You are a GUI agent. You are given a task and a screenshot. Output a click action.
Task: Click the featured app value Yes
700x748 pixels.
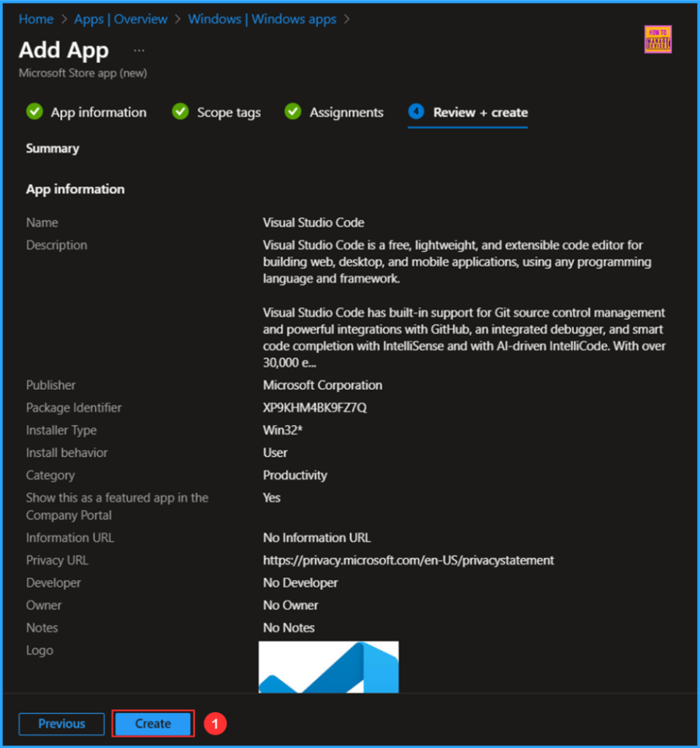click(x=272, y=497)
